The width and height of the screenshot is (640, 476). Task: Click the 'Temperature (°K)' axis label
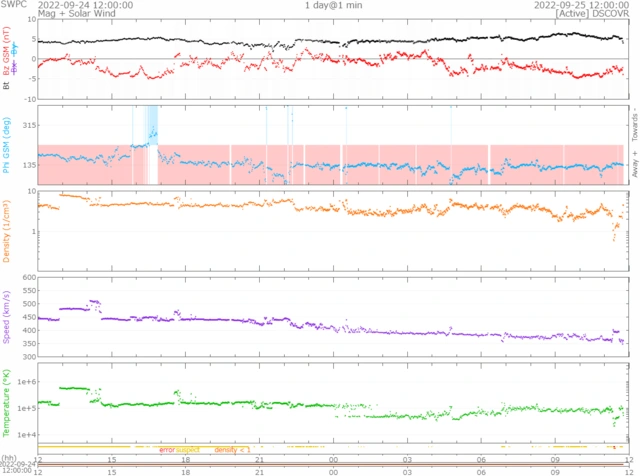(x=6, y=403)
